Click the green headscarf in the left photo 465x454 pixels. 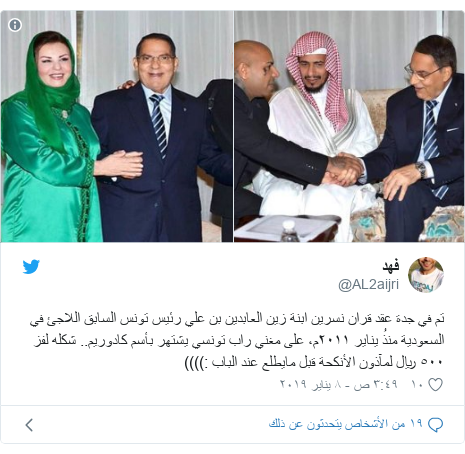(50, 87)
